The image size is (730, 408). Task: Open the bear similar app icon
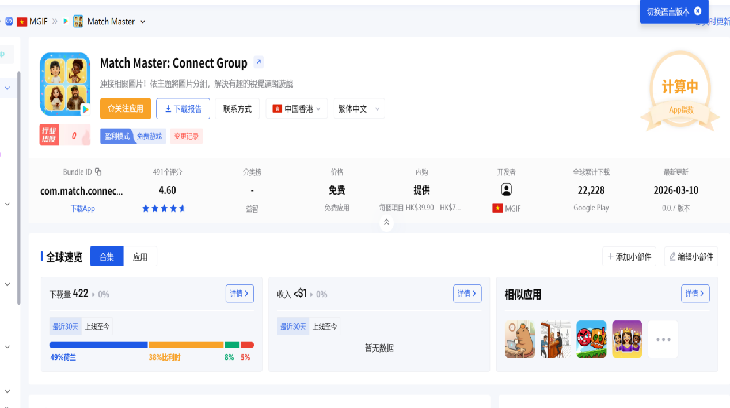[x=520, y=338]
